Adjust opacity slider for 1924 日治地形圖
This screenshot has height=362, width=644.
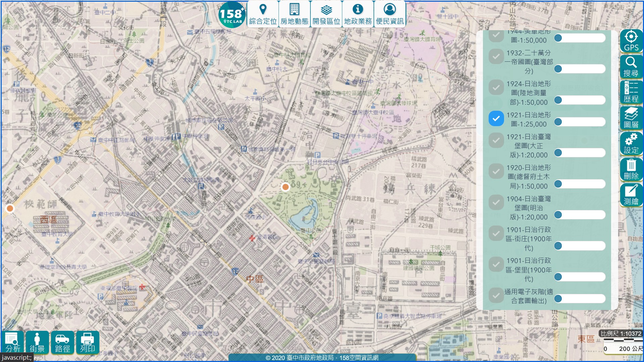tap(580, 100)
